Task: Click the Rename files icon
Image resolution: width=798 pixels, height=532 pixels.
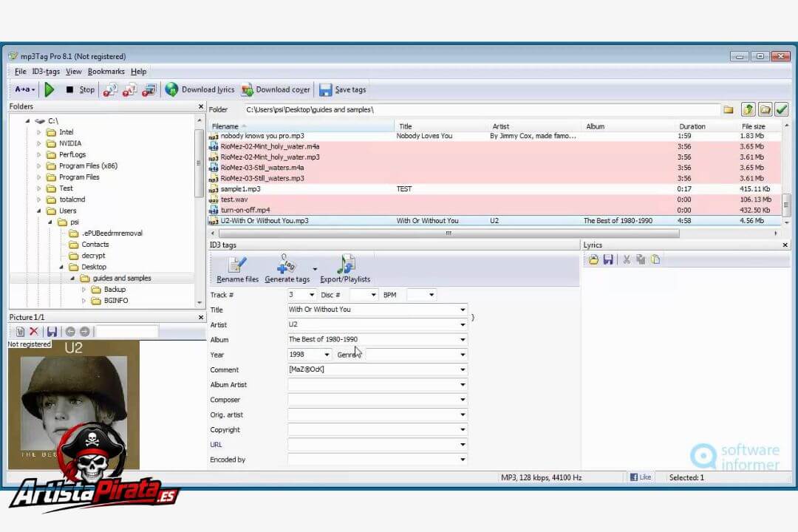Action: [237, 265]
